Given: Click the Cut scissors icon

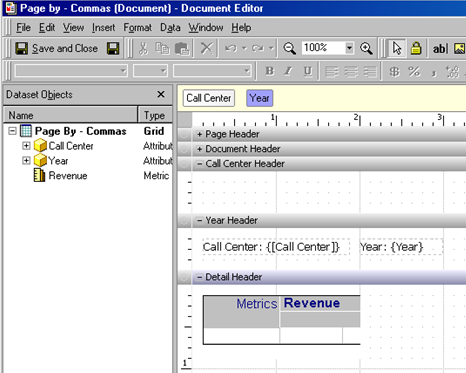Looking at the screenshot, I should point(143,49).
